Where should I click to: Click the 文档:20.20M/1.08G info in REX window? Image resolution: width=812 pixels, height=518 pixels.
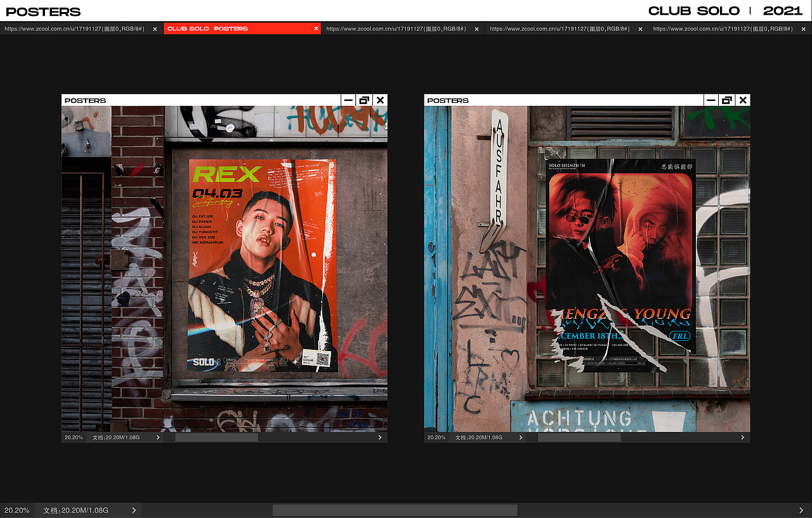(116, 437)
